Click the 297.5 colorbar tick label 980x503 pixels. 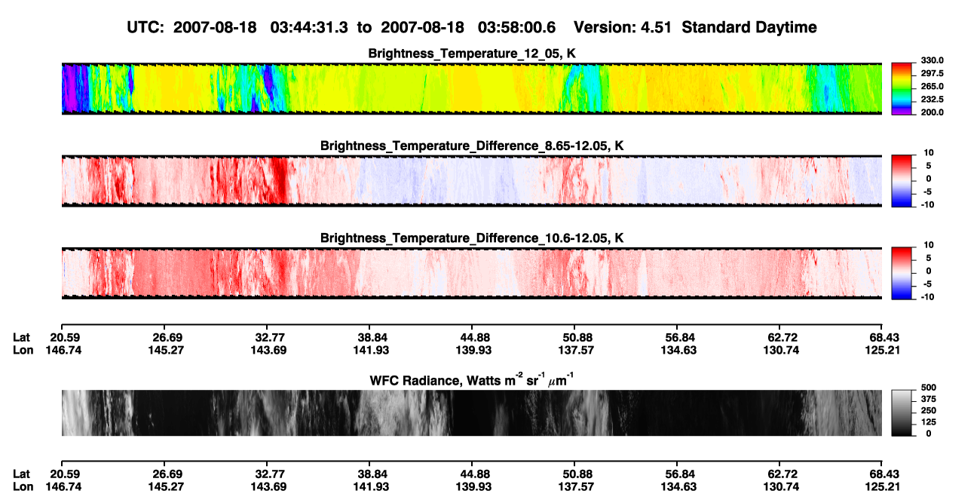click(x=933, y=73)
